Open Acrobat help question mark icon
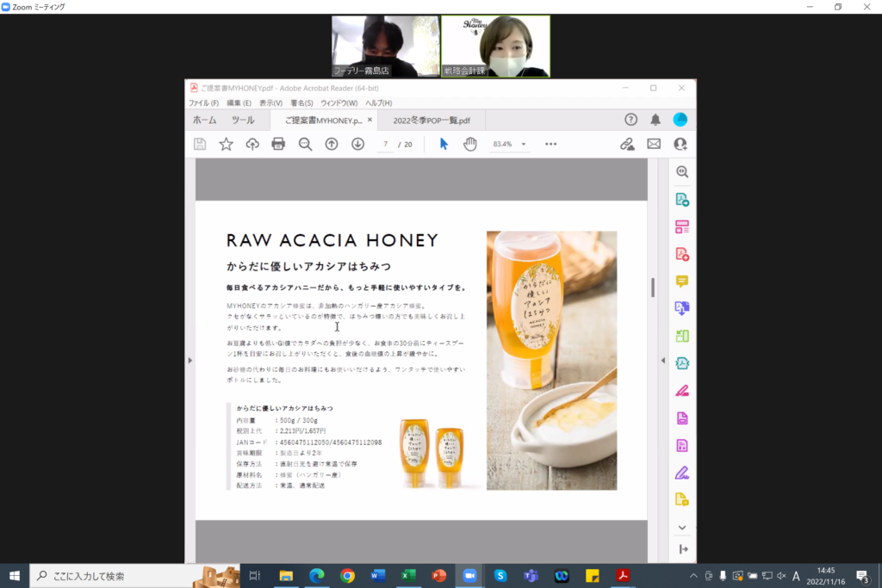 point(630,119)
